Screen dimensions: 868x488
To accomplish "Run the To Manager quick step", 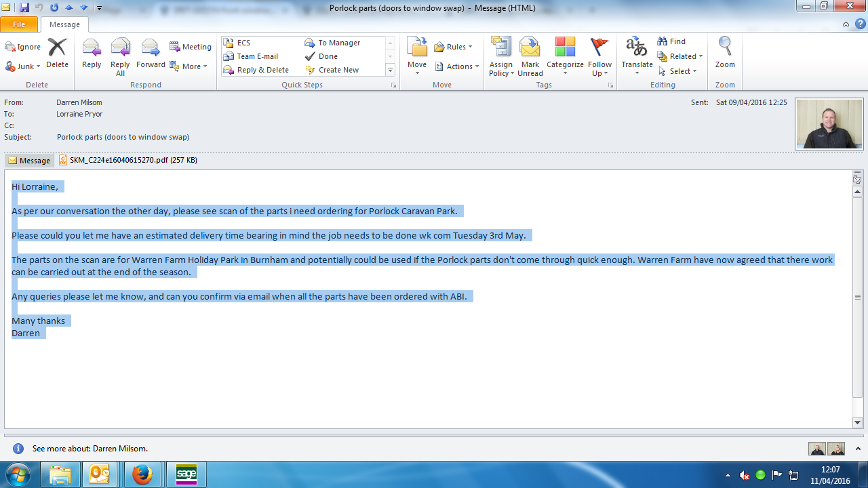I will click(x=338, y=43).
